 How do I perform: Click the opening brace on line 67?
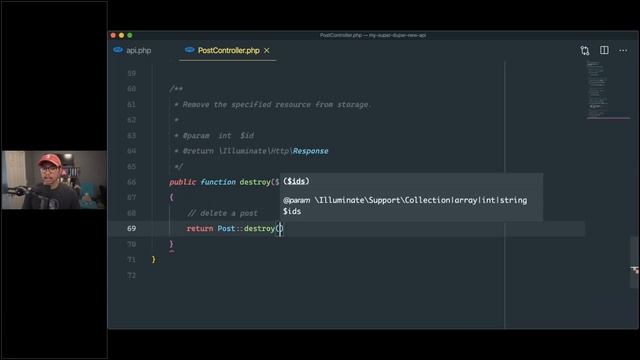coord(171,198)
